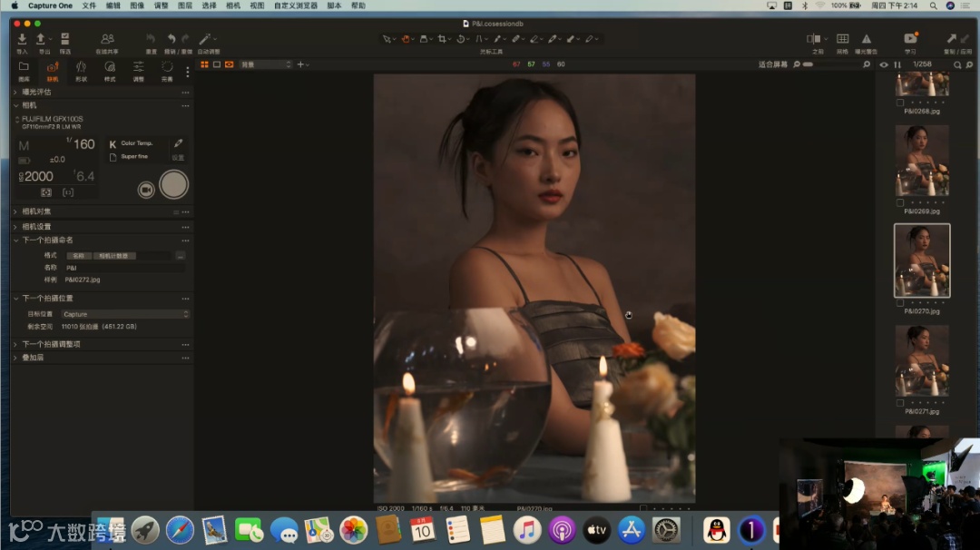Click the Reset (重置) adjustments icon

click(151, 39)
